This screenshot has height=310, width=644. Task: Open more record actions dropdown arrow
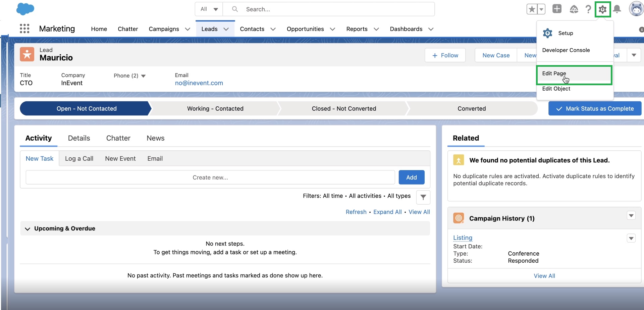coord(634,55)
